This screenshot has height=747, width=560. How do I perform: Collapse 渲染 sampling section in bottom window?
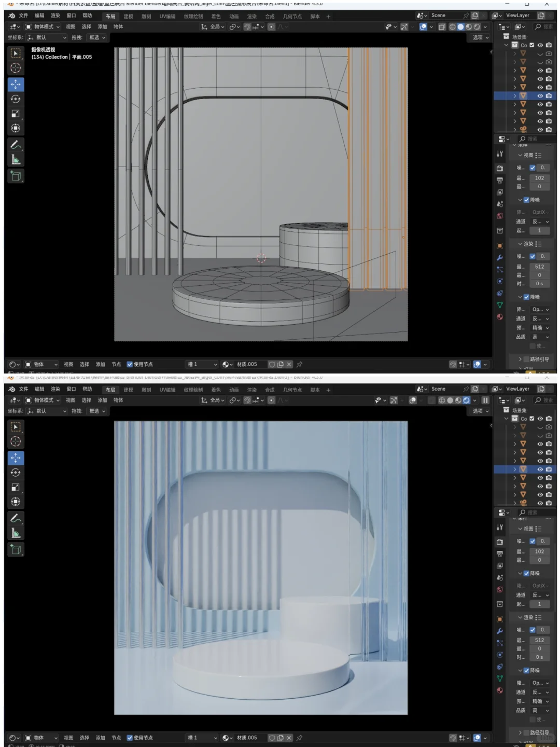[x=520, y=617]
